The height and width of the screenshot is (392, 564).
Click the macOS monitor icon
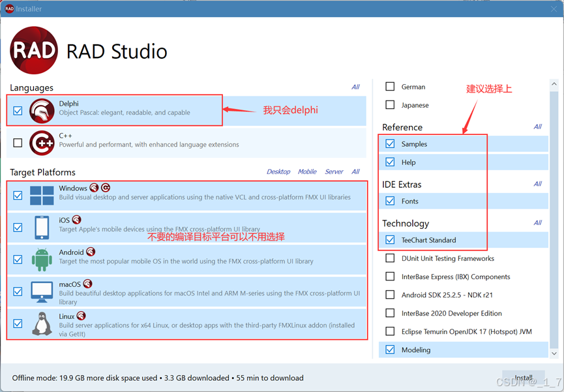42,292
